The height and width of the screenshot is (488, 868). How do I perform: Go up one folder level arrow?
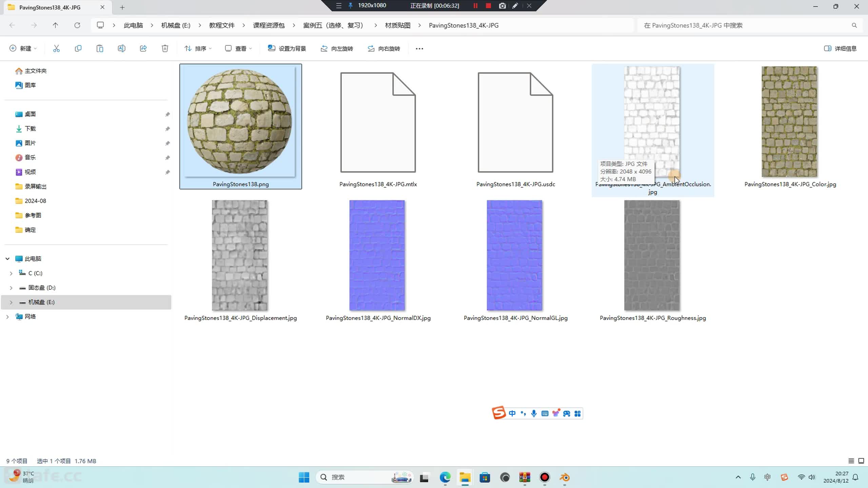(x=55, y=25)
